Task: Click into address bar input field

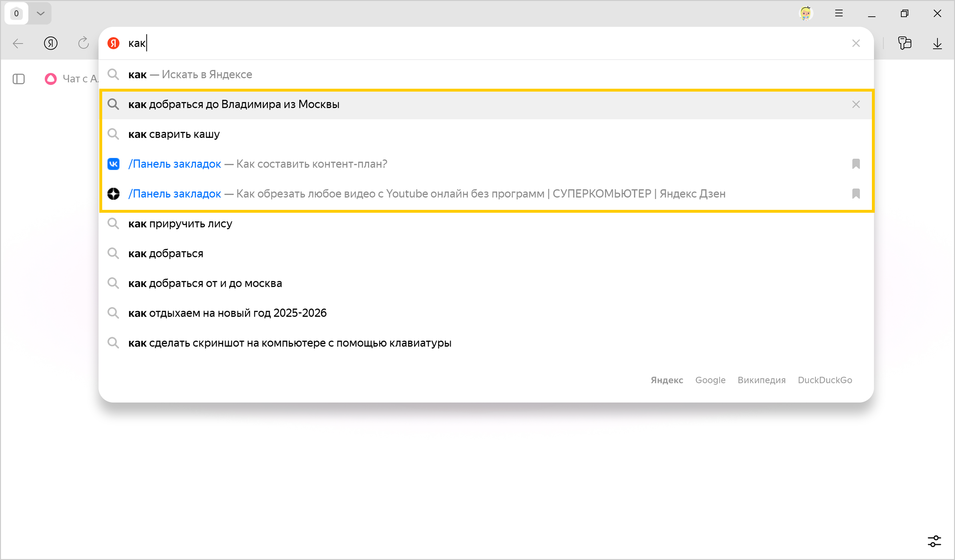Action: point(455,43)
